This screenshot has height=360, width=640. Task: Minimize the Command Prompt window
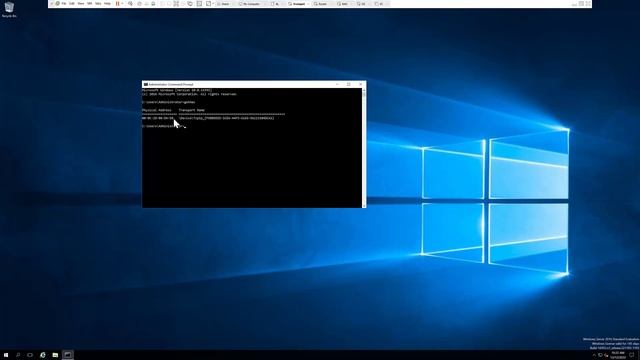(337, 84)
